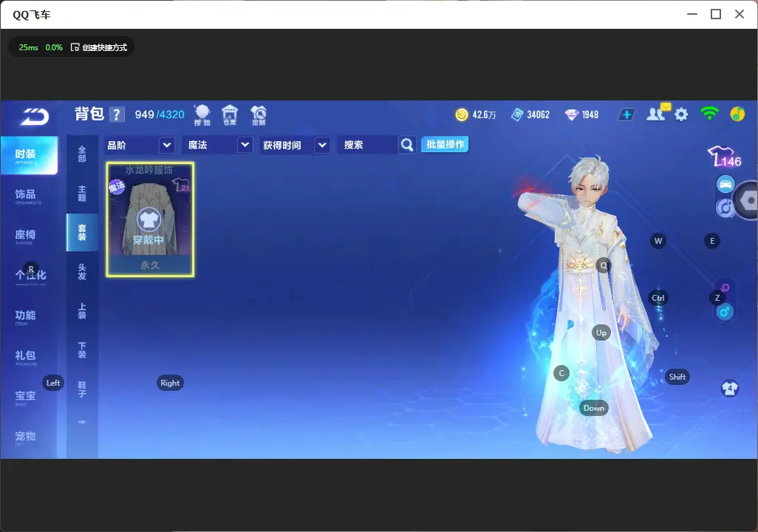758x532 pixels.
Task: Open the yellow music note icon
Action: 737,114
